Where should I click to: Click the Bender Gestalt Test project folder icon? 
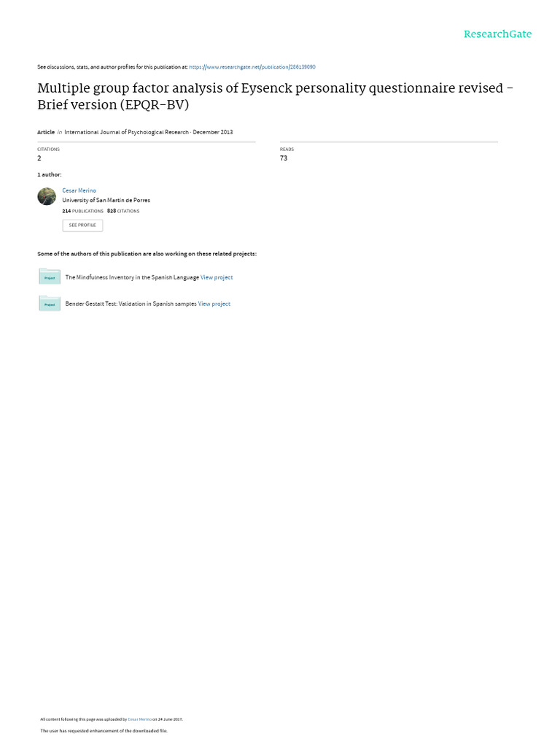point(50,303)
